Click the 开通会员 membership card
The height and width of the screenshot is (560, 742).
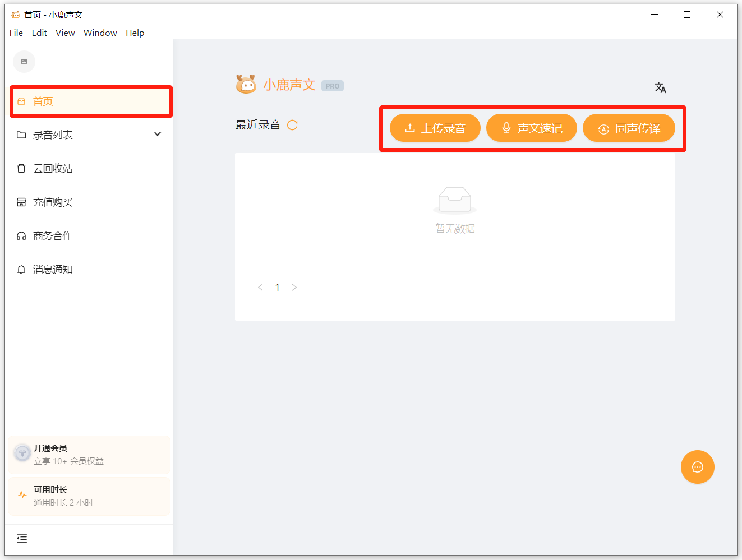pos(89,455)
